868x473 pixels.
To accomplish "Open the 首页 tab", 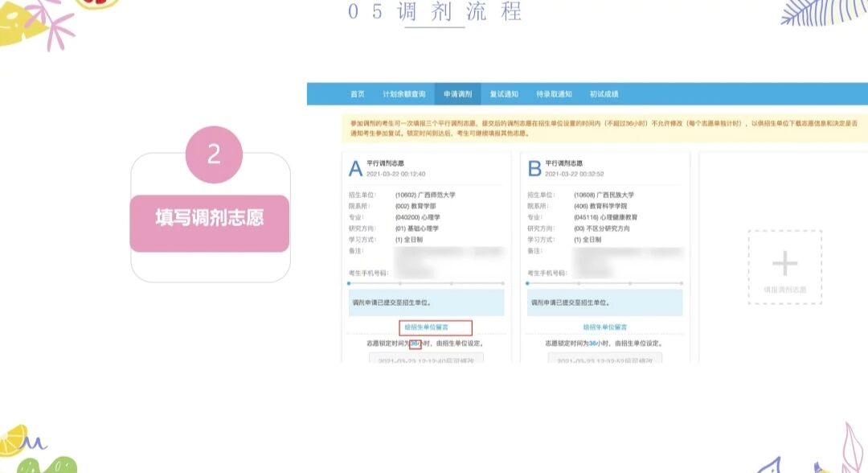I will point(358,94).
